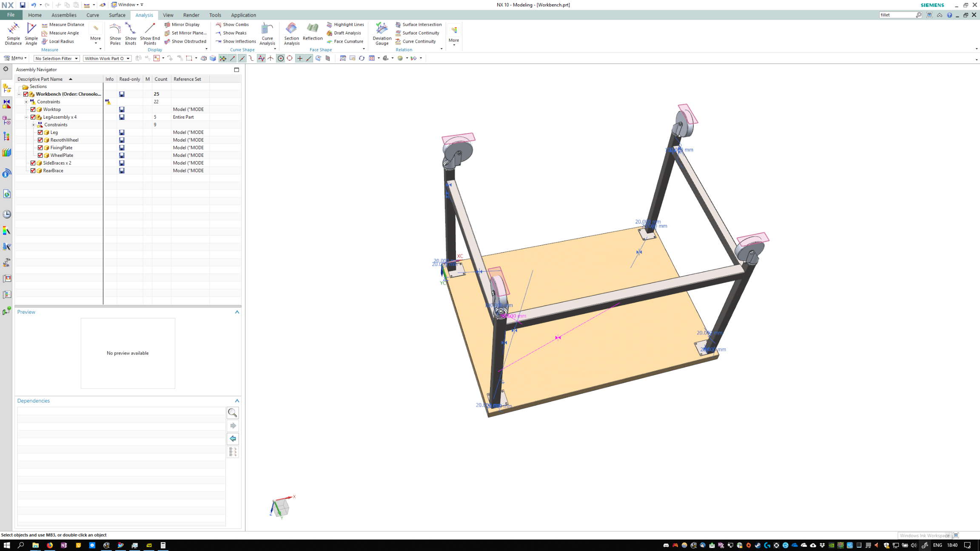This screenshot has height=551, width=980.
Task: Switch to the Assemblies ribbon tab
Action: pos(64,15)
